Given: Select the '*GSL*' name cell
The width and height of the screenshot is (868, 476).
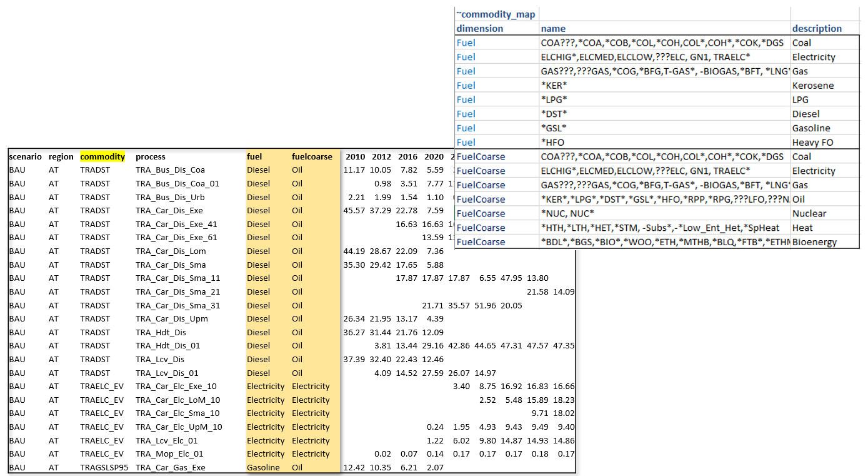Looking at the screenshot, I should (x=665, y=128).
